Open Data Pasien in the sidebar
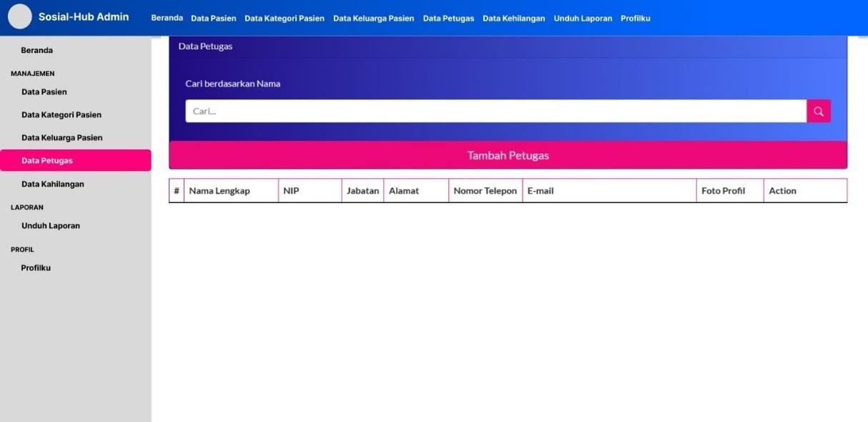The height and width of the screenshot is (422, 868). (x=44, y=92)
